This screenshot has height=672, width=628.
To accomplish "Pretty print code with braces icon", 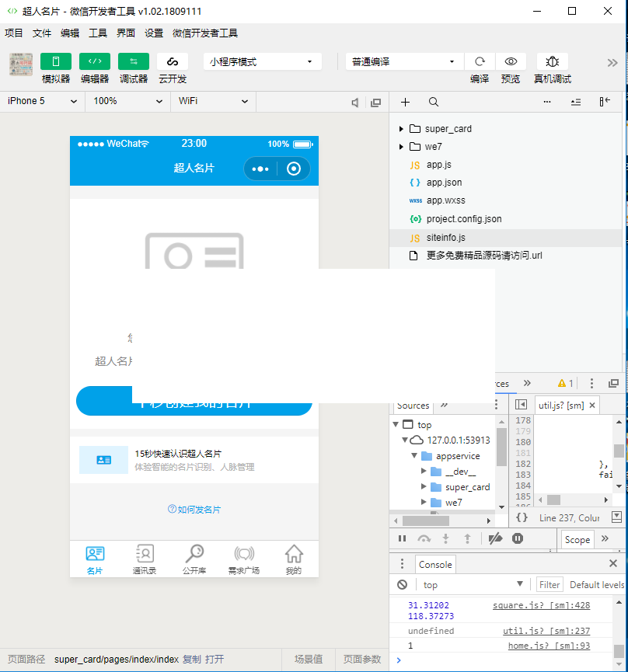I will pos(522,517).
